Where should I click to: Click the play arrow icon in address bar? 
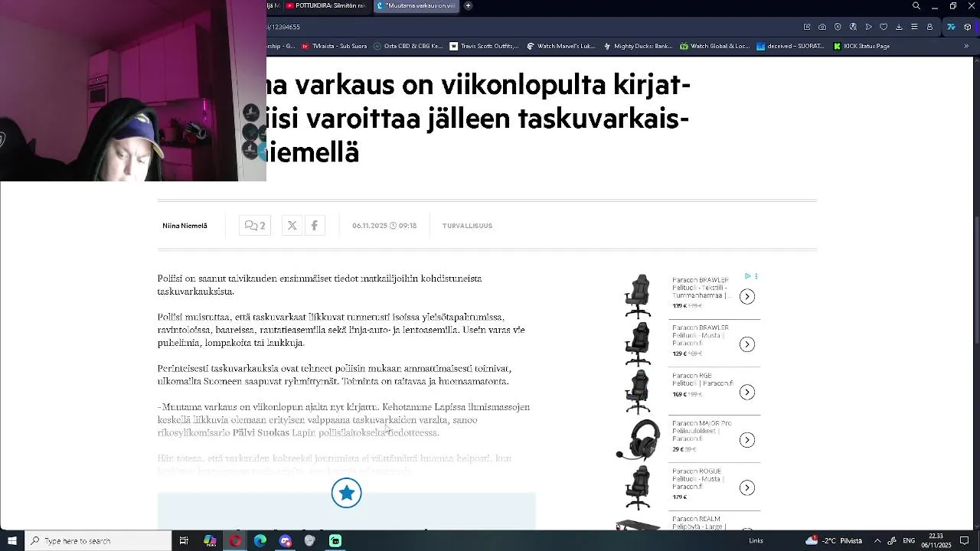[x=868, y=27]
